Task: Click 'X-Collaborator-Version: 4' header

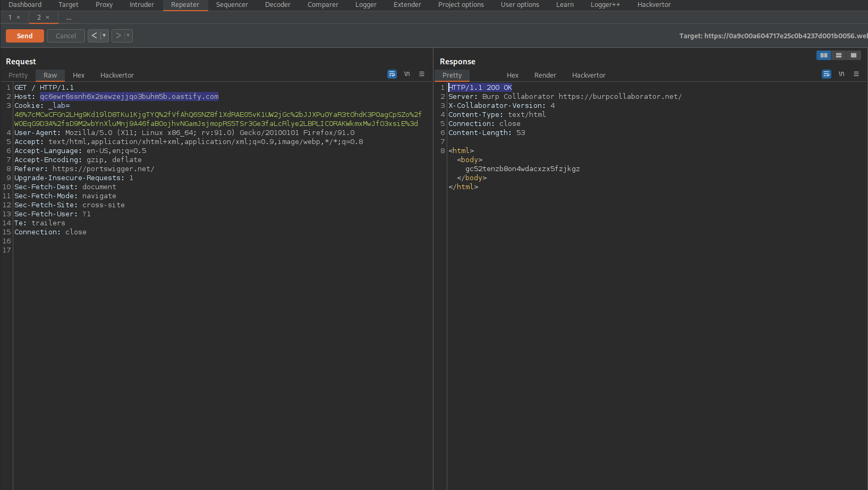Action: 501,106
